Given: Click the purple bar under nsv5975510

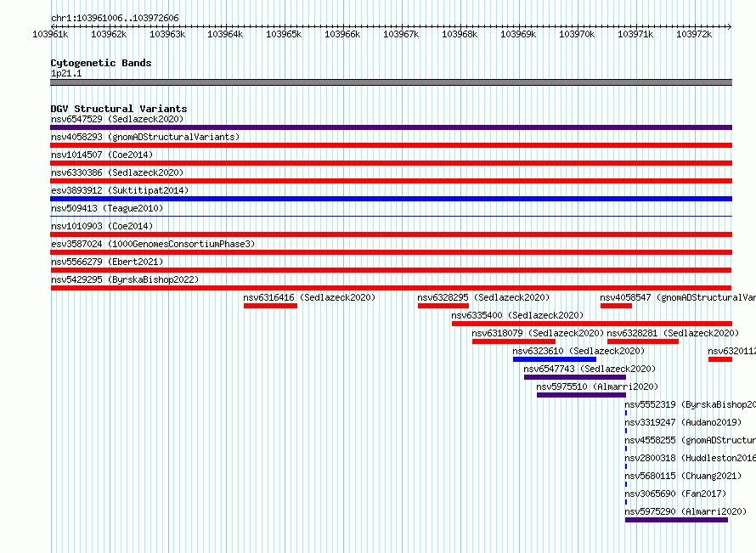Looking at the screenshot, I should [582, 395].
